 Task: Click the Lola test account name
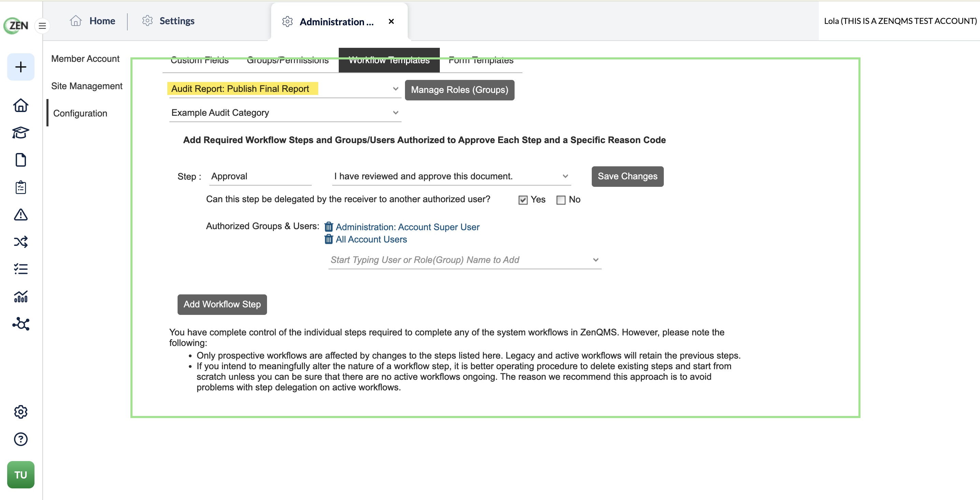coord(900,21)
